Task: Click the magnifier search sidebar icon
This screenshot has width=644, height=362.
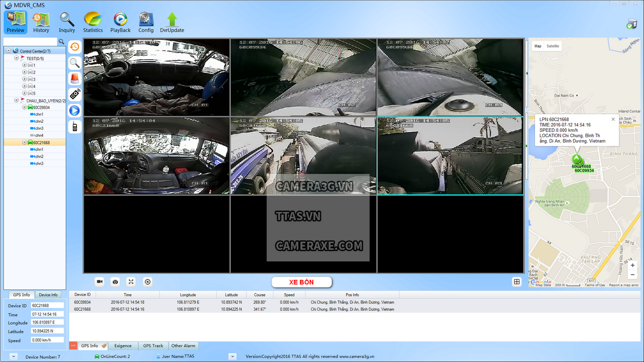Action: tap(75, 63)
